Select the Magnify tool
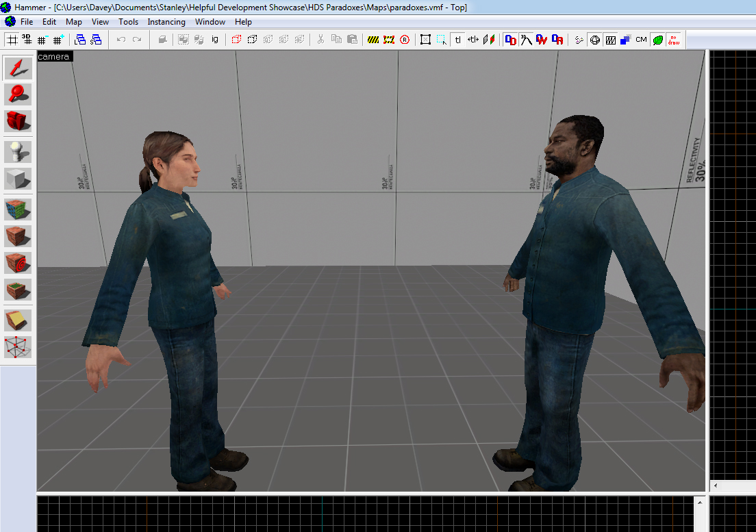This screenshot has width=756, height=532. [18, 94]
